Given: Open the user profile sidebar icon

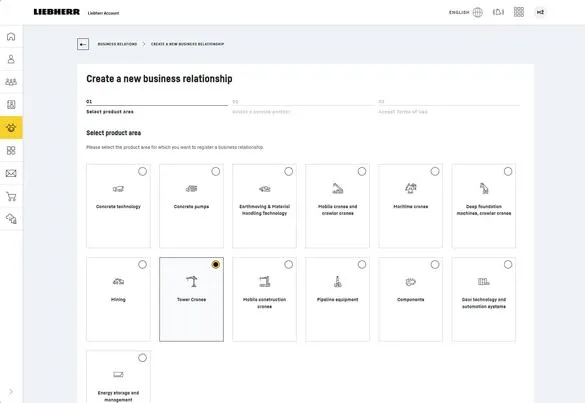Looking at the screenshot, I should (x=11, y=59).
